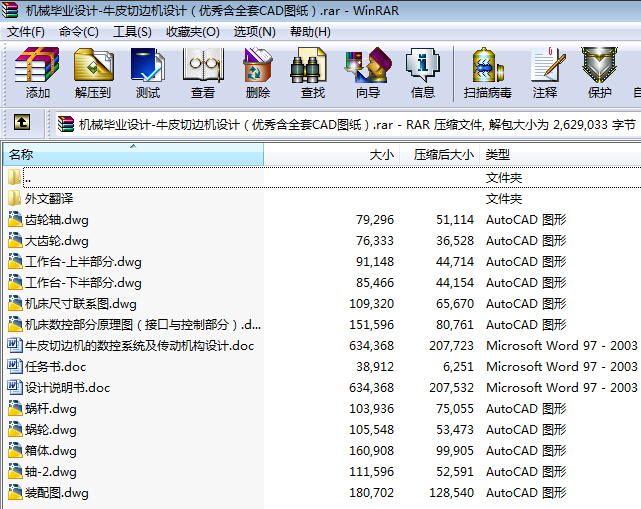
Task: Open the 收藏夹(O) menu
Action: [193, 31]
